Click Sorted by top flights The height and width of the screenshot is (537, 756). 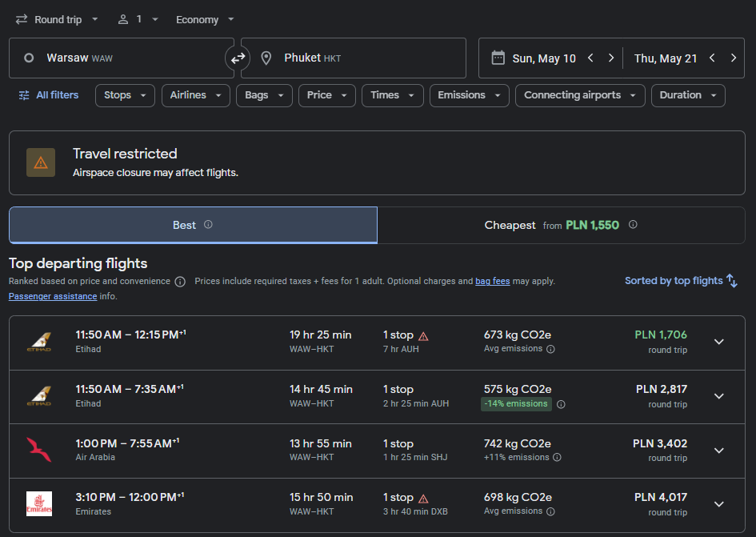[681, 281]
